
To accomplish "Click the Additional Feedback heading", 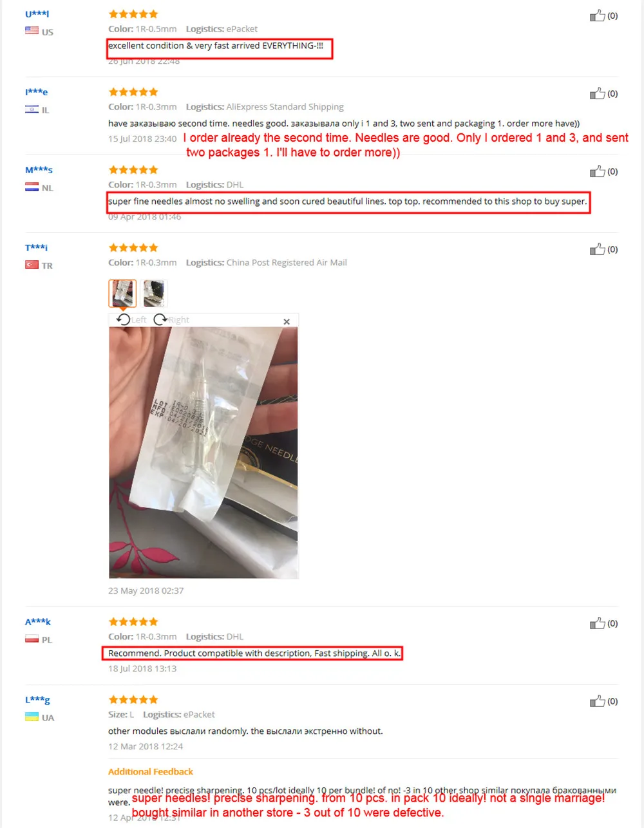I will [x=151, y=771].
